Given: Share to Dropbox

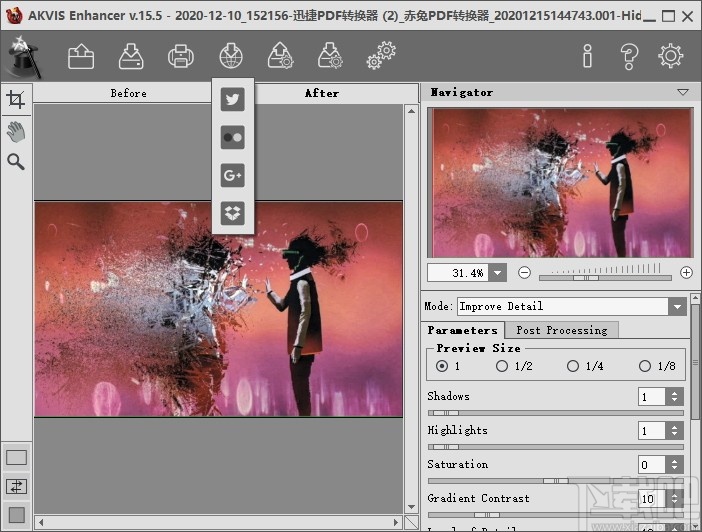Looking at the screenshot, I should (233, 213).
